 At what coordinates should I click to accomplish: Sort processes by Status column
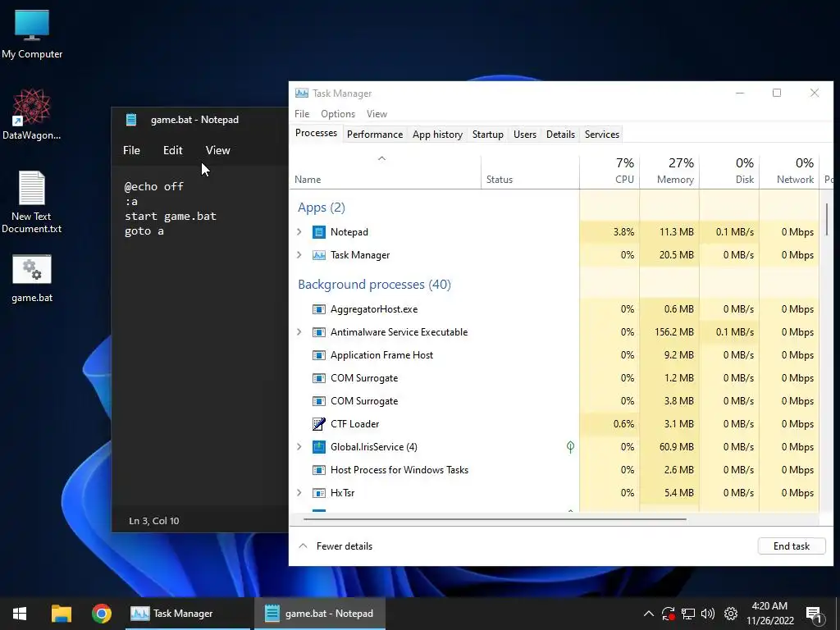(530, 171)
